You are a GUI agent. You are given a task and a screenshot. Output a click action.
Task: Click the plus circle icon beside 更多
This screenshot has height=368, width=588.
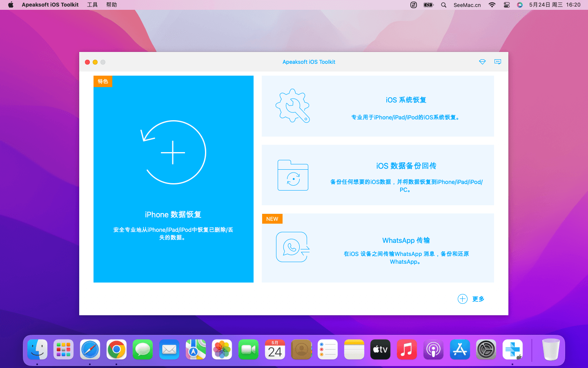point(462,299)
